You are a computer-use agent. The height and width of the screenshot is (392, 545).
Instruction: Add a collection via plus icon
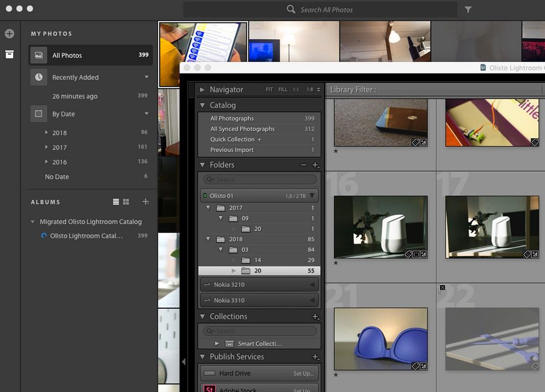click(x=315, y=316)
